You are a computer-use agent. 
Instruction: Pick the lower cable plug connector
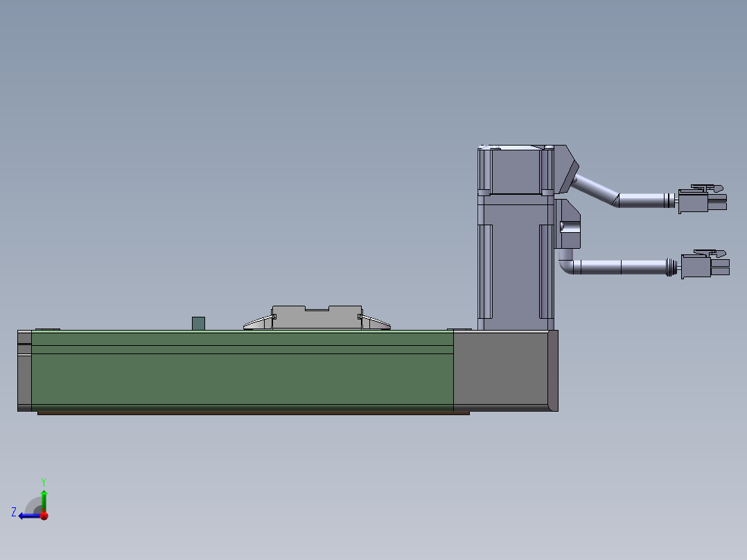click(x=705, y=263)
